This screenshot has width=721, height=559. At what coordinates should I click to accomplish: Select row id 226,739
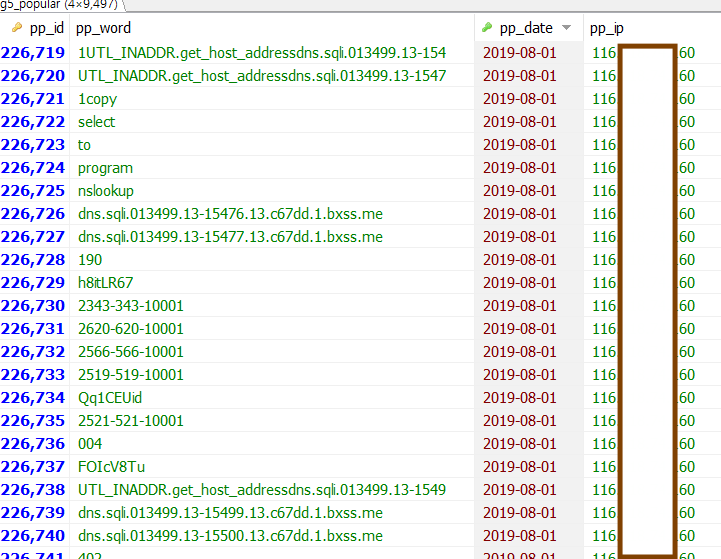(x=33, y=513)
